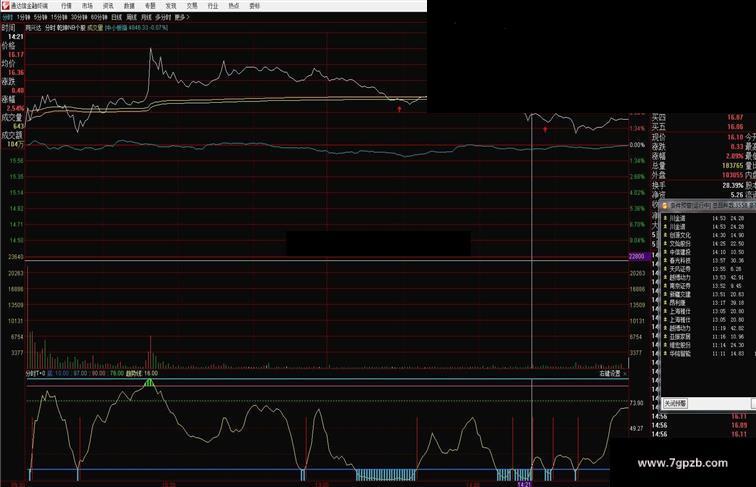
Task: Click the icon beside 南京证券 row
Action: click(x=665, y=286)
